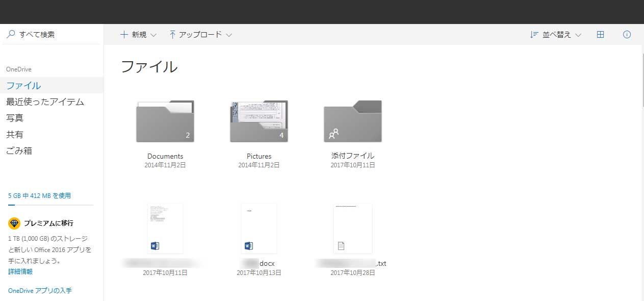This screenshot has width=644, height=301.
Task: Click the premium diamond icon
Action: click(14, 223)
